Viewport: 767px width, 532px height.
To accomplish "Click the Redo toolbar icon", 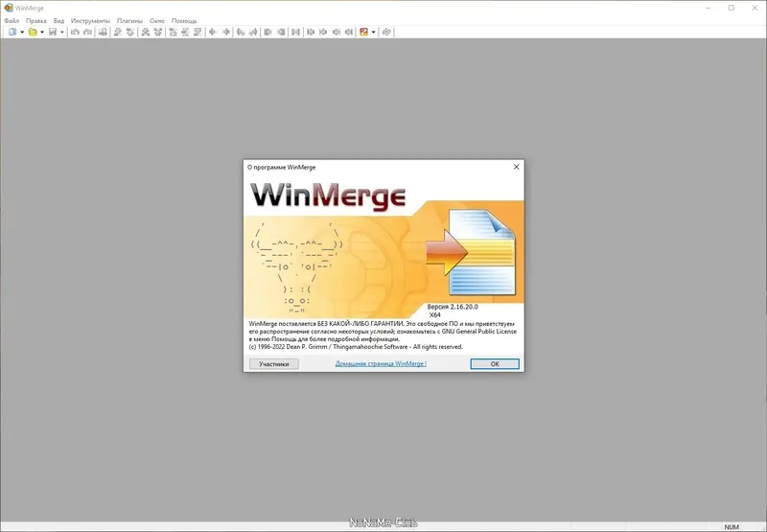I will point(87,32).
